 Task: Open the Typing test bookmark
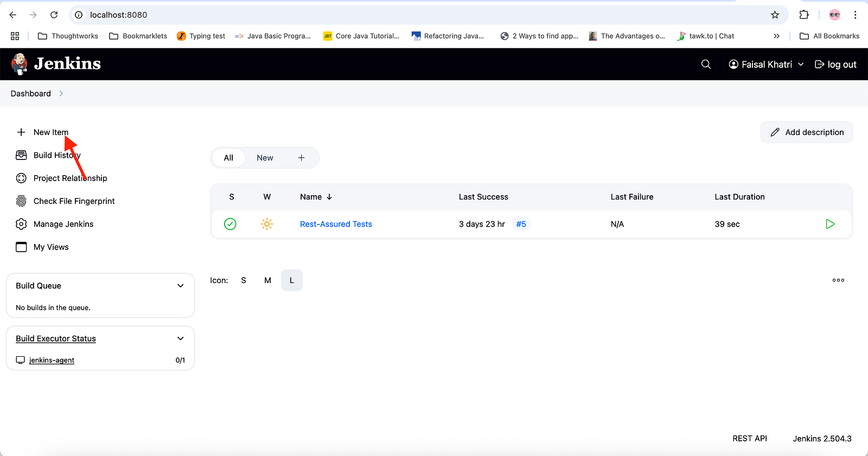coord(201,36)
